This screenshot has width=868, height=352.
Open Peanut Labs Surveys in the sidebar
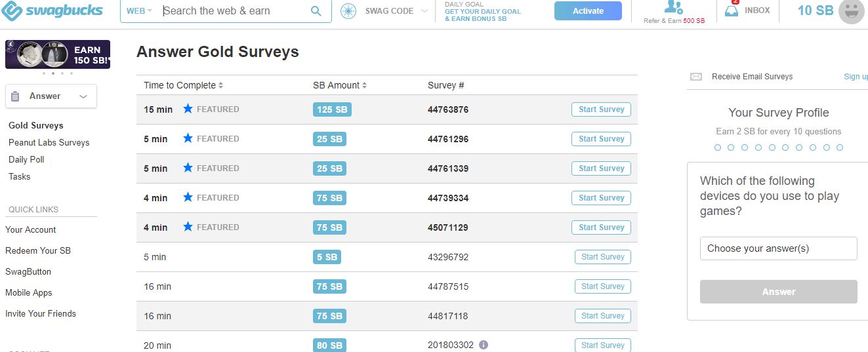(x=49, y=142)
